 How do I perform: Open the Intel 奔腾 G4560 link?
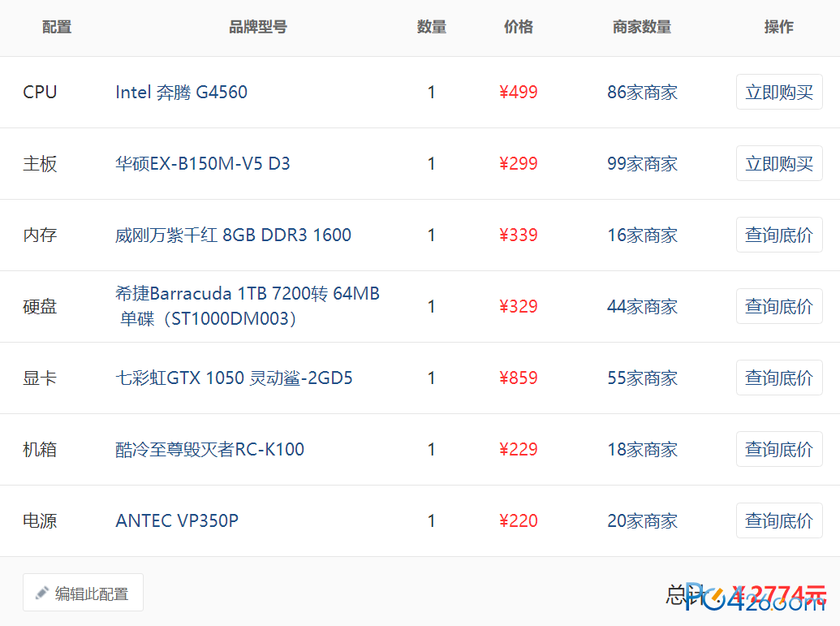[x=181, y=93]
